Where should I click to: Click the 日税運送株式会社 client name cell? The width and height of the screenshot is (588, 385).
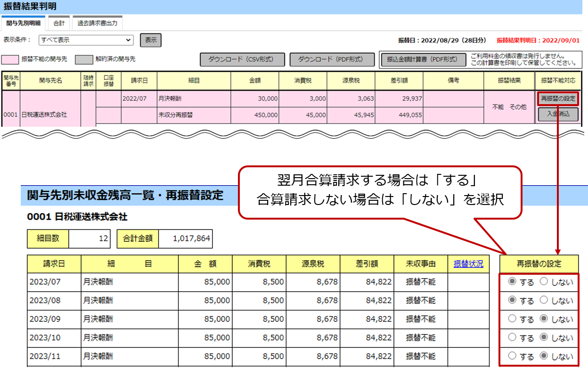(50, 114)
